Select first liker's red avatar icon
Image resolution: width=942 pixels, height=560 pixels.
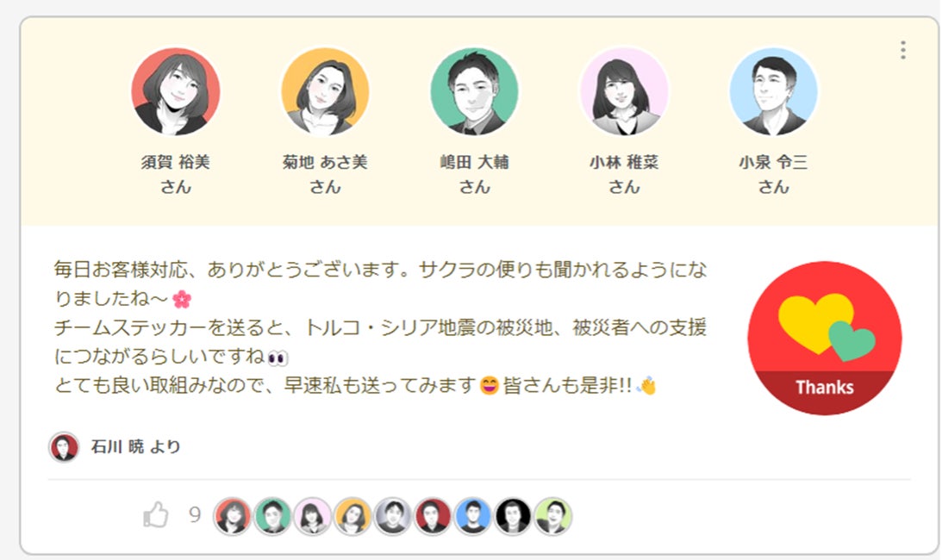[x=233, y=516]
